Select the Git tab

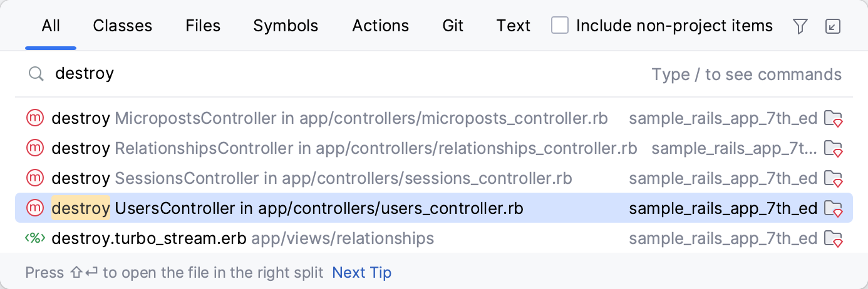point(453,26)
